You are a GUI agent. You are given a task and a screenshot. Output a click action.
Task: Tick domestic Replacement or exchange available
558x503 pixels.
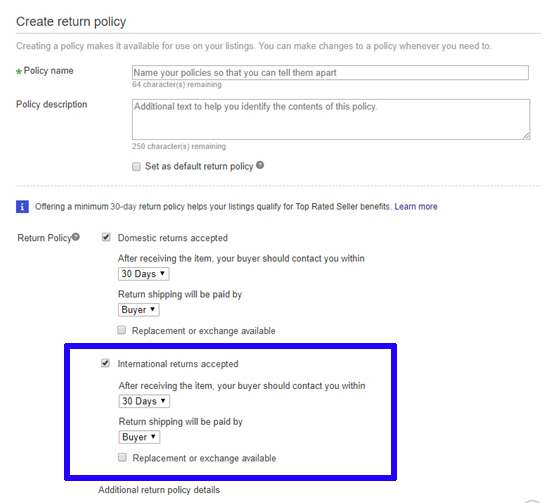(122, 330)
